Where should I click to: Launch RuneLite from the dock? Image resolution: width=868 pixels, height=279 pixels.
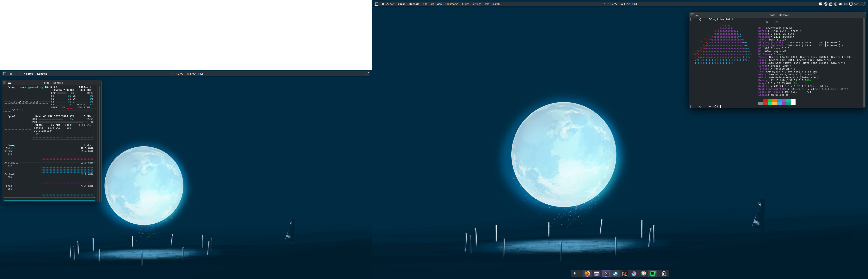[625, 274]
